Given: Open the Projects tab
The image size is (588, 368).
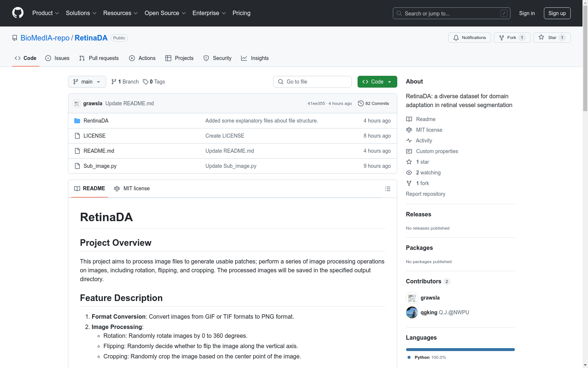Looking at the screenshot, I should coord(179,58).
